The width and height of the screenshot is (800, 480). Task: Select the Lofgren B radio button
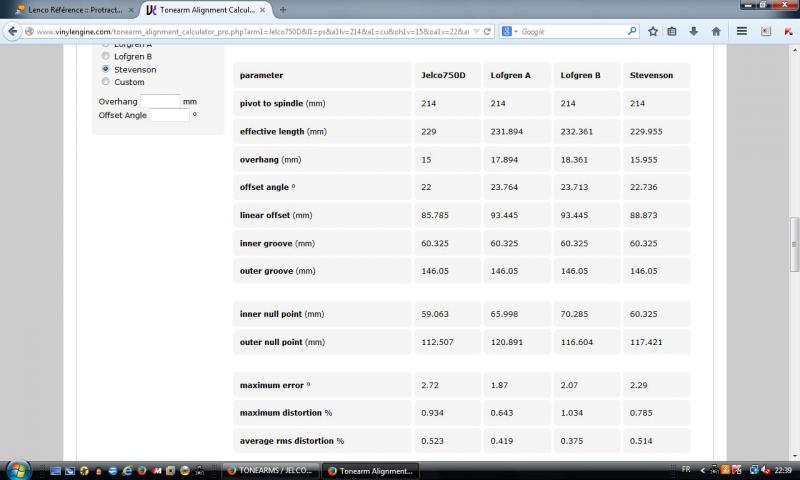[106, 56]
